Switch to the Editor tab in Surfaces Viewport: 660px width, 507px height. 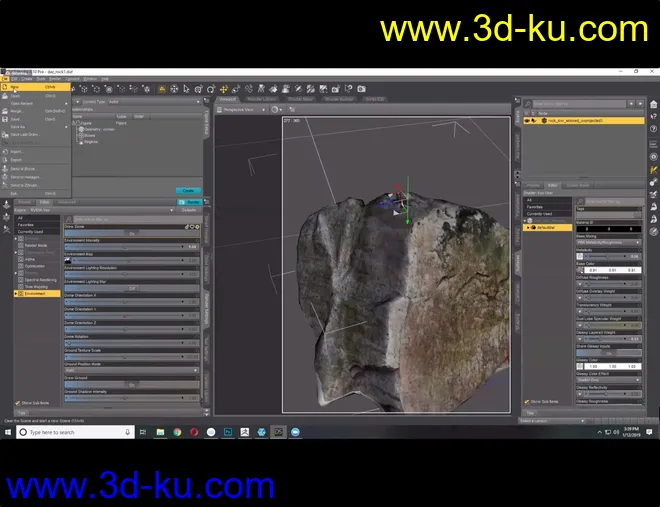coord(553,186)
